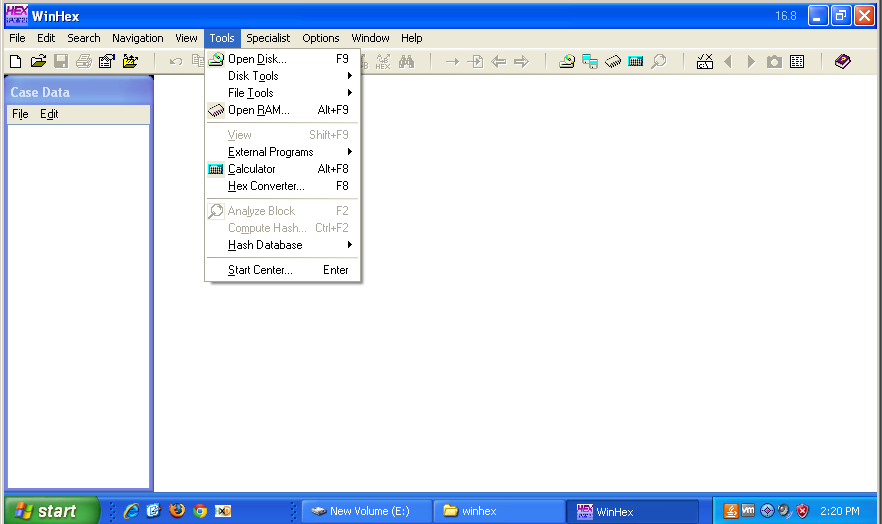Open the File menu in menu bar
882x524 pixels.
[17, 38]
